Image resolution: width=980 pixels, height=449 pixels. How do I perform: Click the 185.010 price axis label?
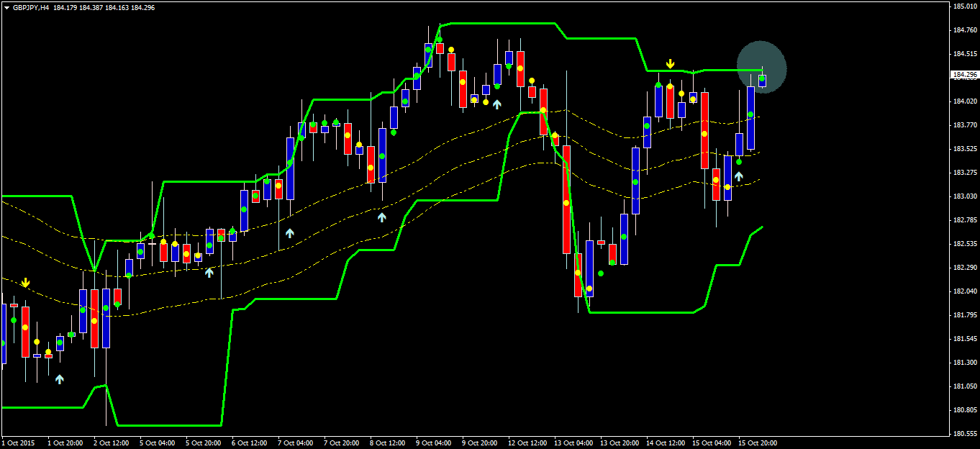click(965, 6)
